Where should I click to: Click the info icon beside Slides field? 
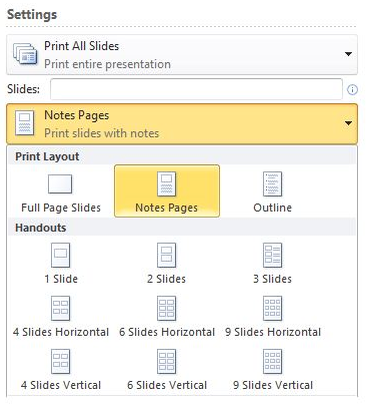(x=352, y=90)
